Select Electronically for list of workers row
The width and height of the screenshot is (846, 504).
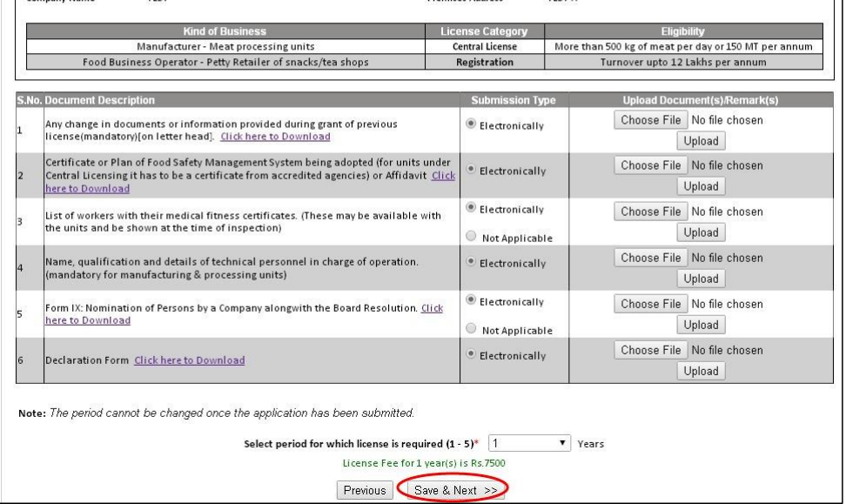[471, 210]
